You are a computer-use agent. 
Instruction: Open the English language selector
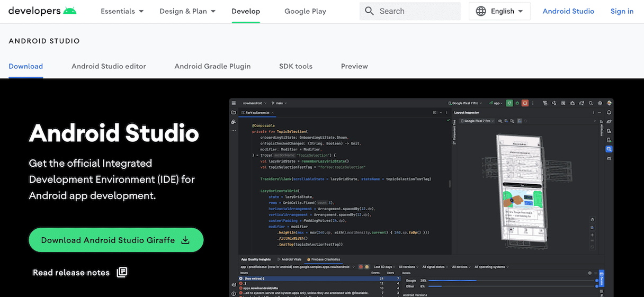point(499,11)
